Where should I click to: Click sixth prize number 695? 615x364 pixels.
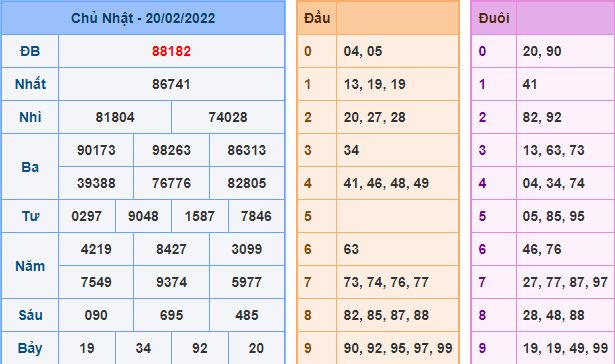(x=171, y=315)
